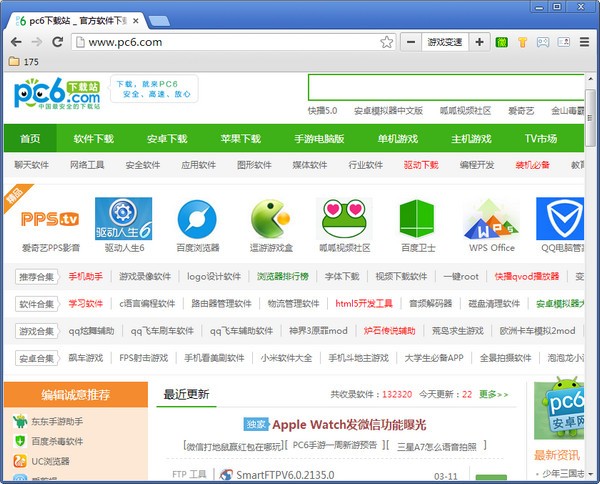Reload the page with the refresh icon
The height and width of the screenshot is (484, 600).
57,42
